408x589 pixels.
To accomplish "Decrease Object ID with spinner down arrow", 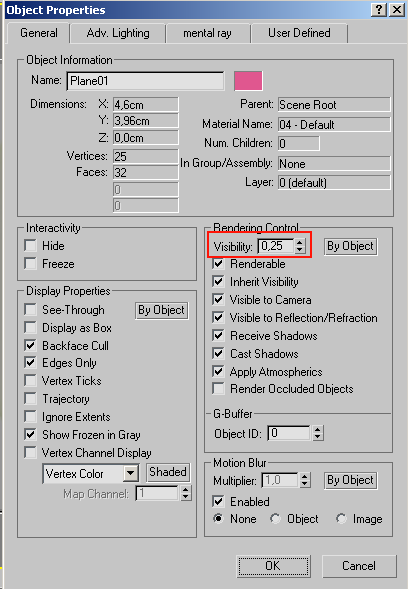I will (317, 437).
